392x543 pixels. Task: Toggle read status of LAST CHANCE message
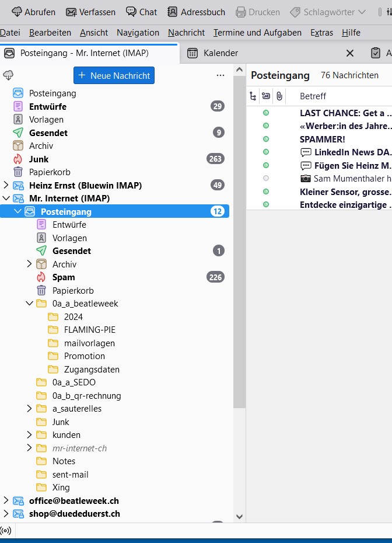(266, 113)
